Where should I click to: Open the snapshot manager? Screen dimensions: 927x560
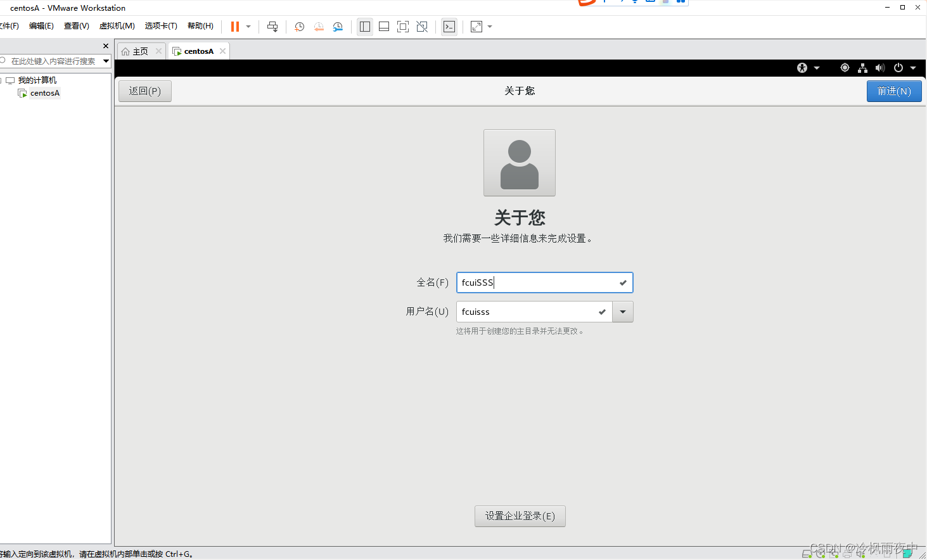coord(338,27)
